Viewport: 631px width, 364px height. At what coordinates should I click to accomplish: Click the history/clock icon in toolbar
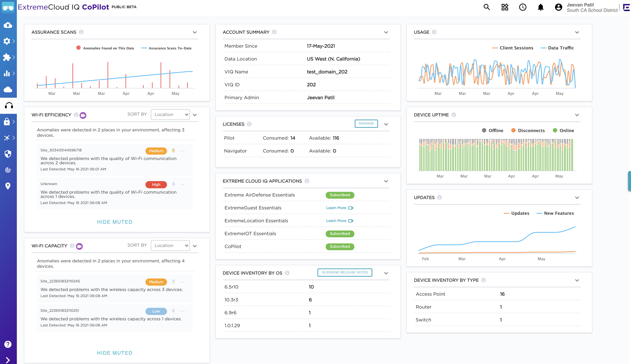coord(522,7)
